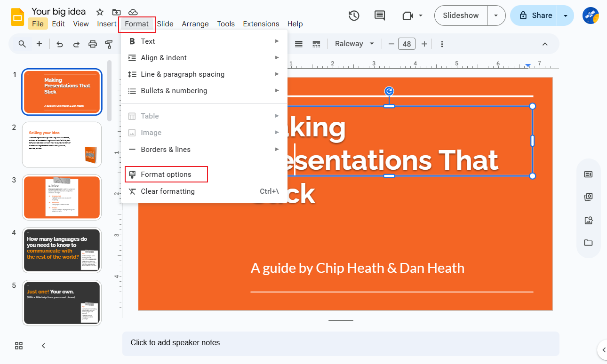
Task: Open the Print icon
Action: pos(93,44)
